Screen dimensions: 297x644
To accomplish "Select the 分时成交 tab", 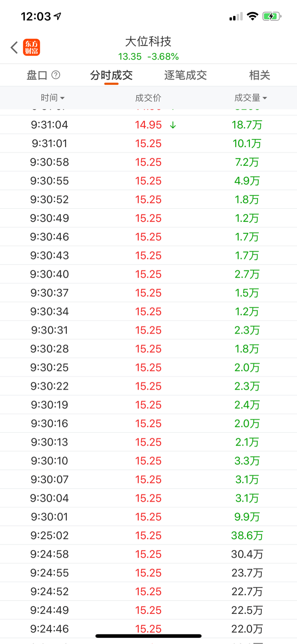I will [111, 75].
